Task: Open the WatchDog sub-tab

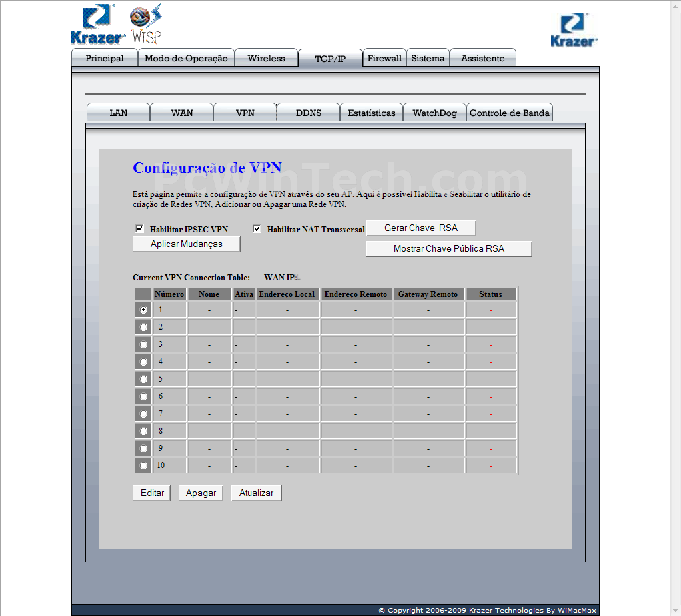Action: 434,113
